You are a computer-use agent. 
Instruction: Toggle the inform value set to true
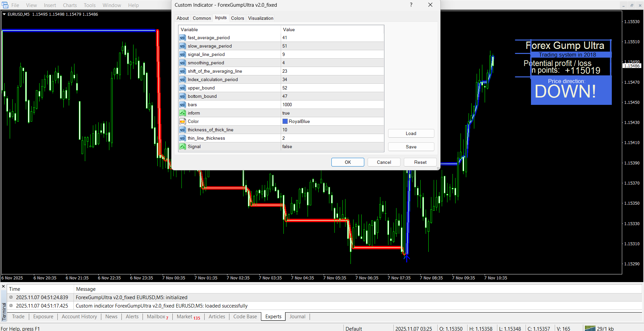tap(332, 113)
